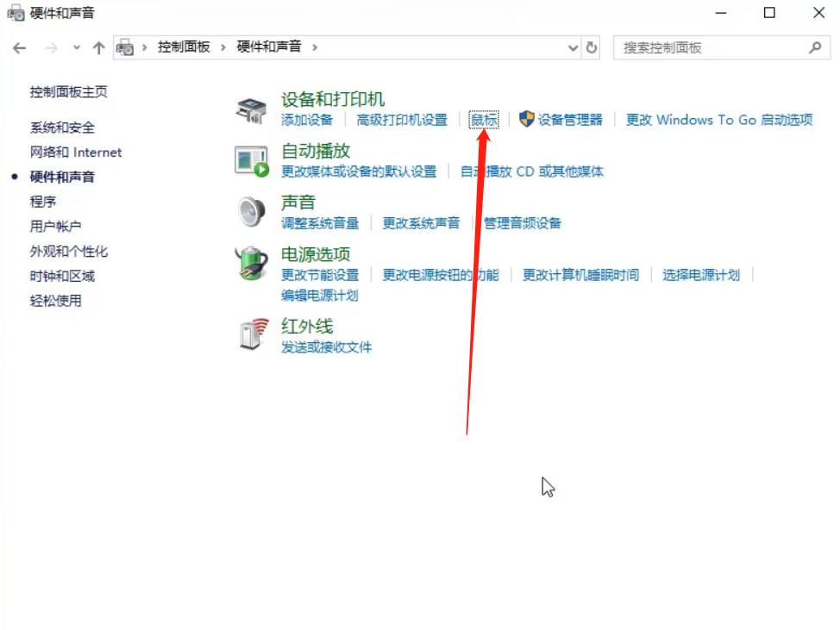
Task: Open the Infrared icon
Action: pyautogui.click(x=254, y=334)
